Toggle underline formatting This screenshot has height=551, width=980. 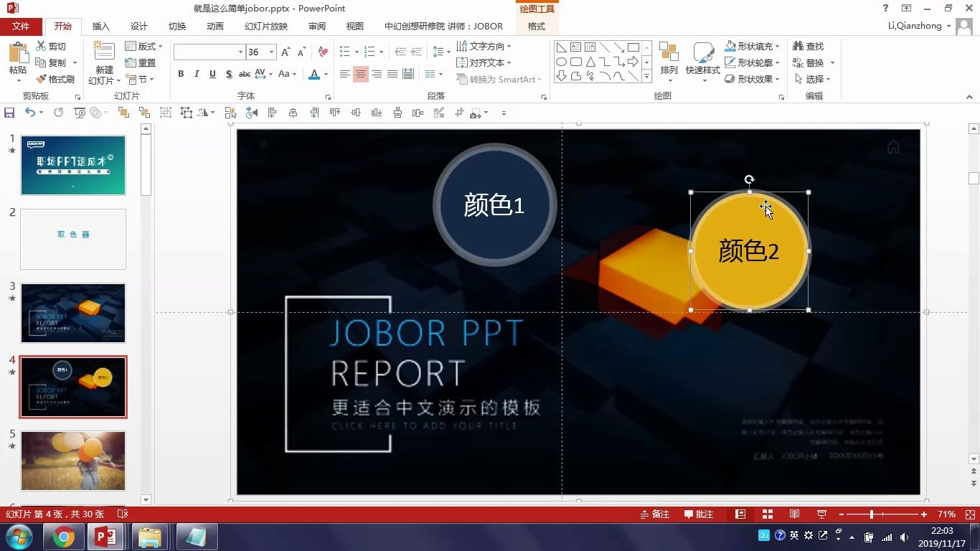[x=211, y=73]
